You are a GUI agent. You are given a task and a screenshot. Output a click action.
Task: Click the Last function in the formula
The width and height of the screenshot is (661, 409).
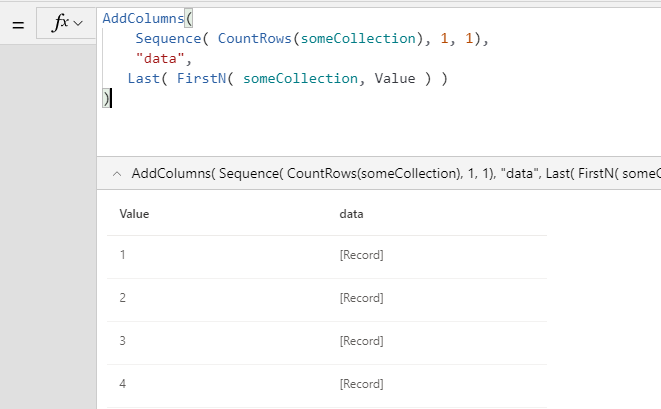pyautogui.click(x=143, y=78)
